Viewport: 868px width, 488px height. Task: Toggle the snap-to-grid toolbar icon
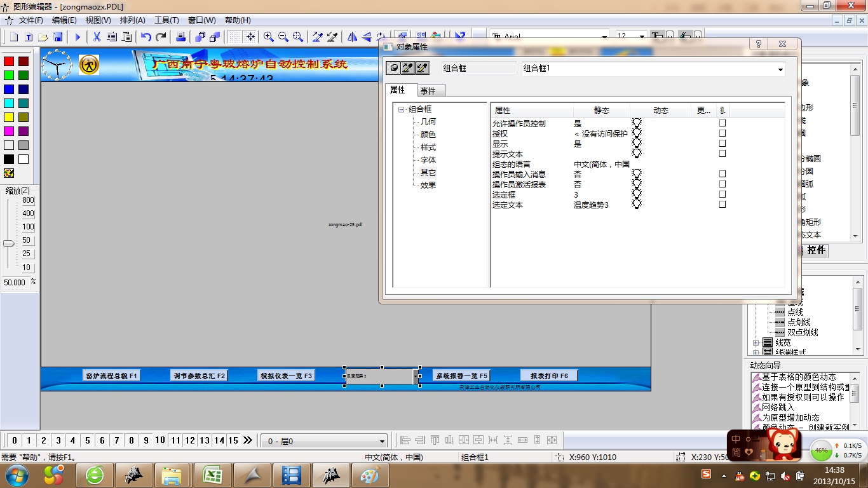(250, 37)
